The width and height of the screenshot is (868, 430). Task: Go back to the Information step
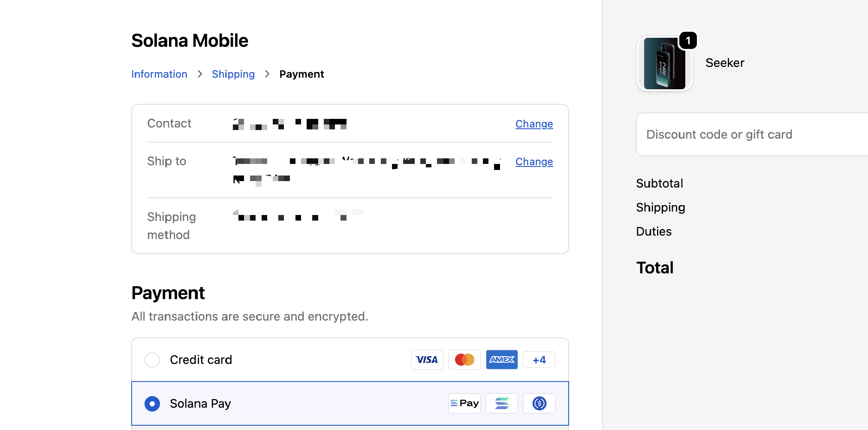(x=159, y=74)
